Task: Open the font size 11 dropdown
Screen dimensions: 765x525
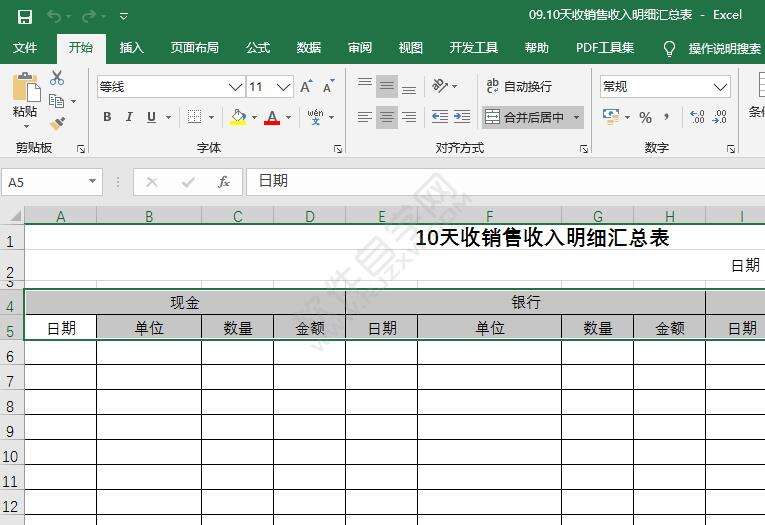Action: [283, 87]
